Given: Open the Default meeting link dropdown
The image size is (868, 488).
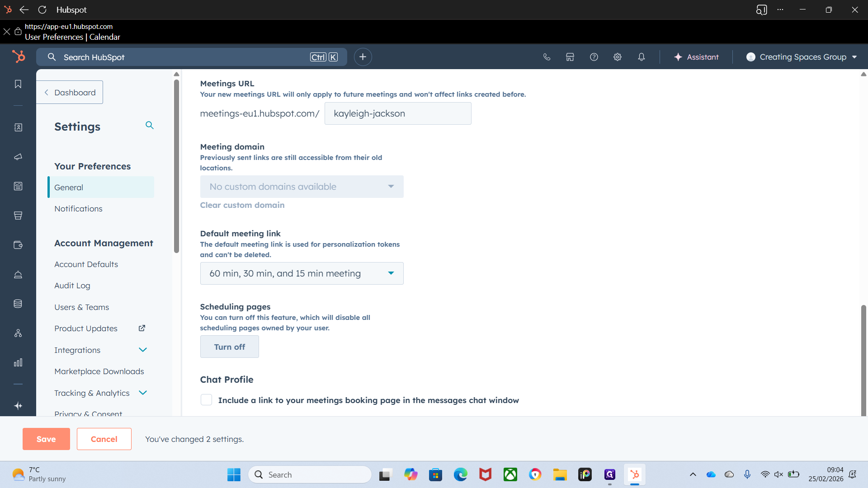Looking at the screenshot, I should pos(302,273).
